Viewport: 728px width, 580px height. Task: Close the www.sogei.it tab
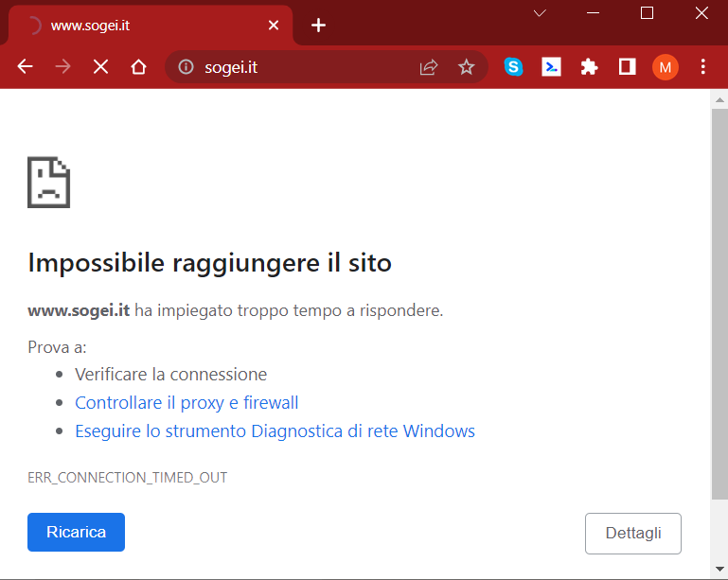[x=274, y=26]
